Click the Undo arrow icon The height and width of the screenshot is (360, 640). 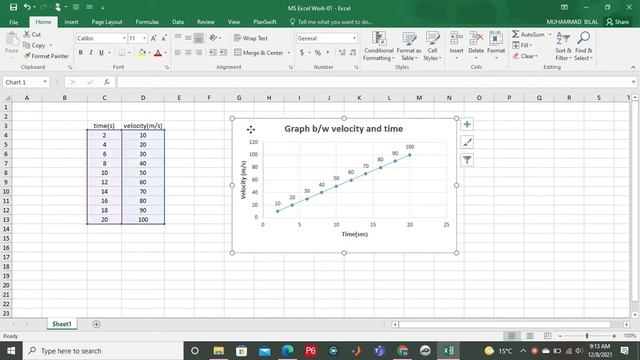tap(27, 7)
